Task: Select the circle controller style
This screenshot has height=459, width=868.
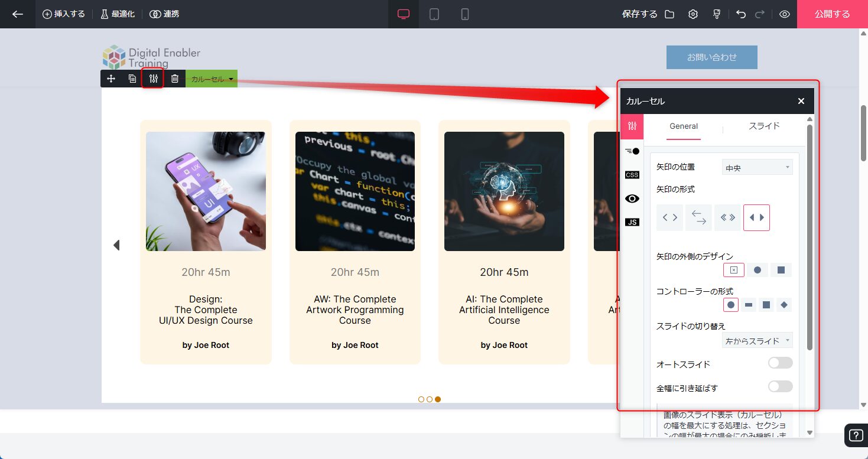Action: pyautogui.click(x=731, y=305)
